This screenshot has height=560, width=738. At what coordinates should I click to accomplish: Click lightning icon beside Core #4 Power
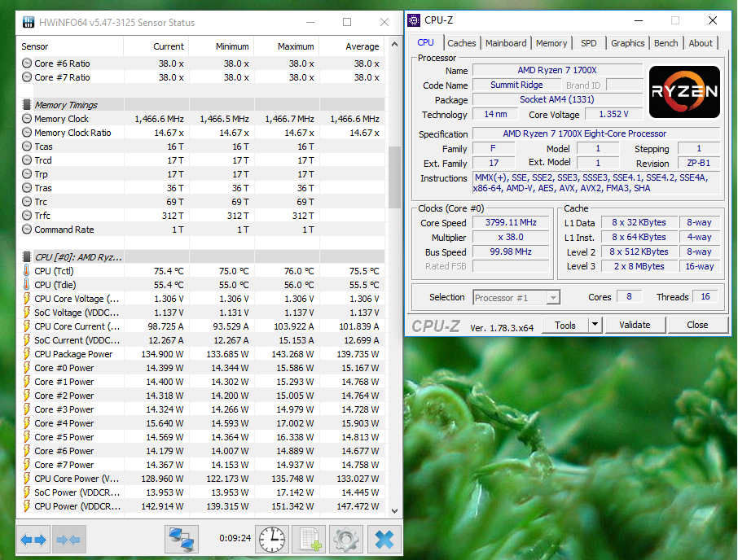27,423
